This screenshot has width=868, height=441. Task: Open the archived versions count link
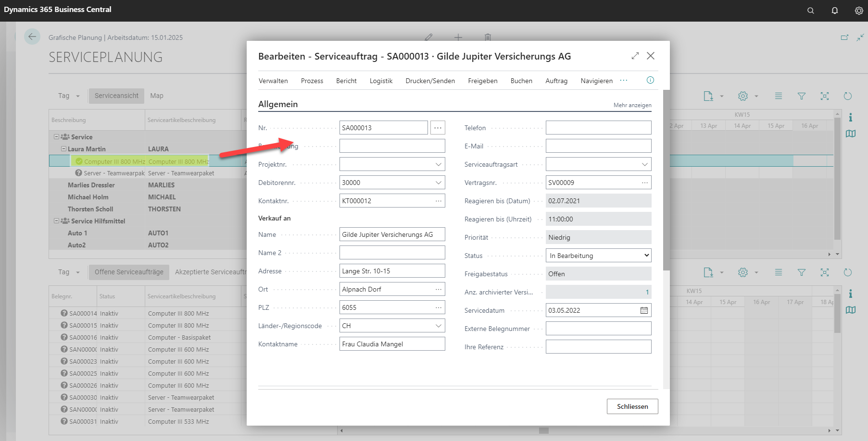tap(647, 292)
